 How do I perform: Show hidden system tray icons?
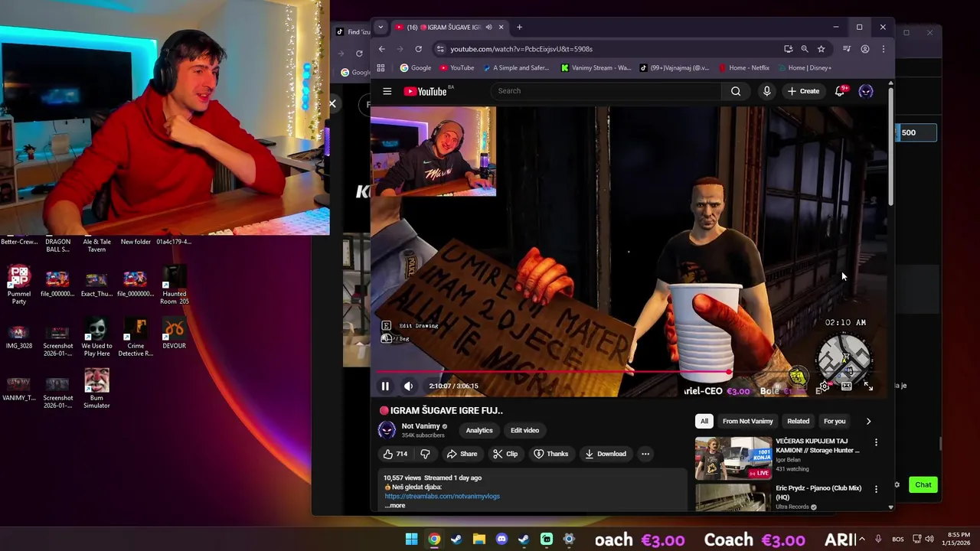pos(864,539)
